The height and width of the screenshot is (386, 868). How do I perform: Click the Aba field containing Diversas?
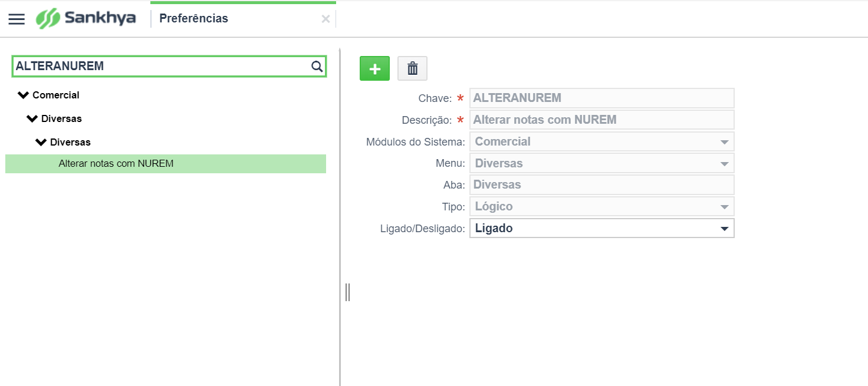(602, 184)
